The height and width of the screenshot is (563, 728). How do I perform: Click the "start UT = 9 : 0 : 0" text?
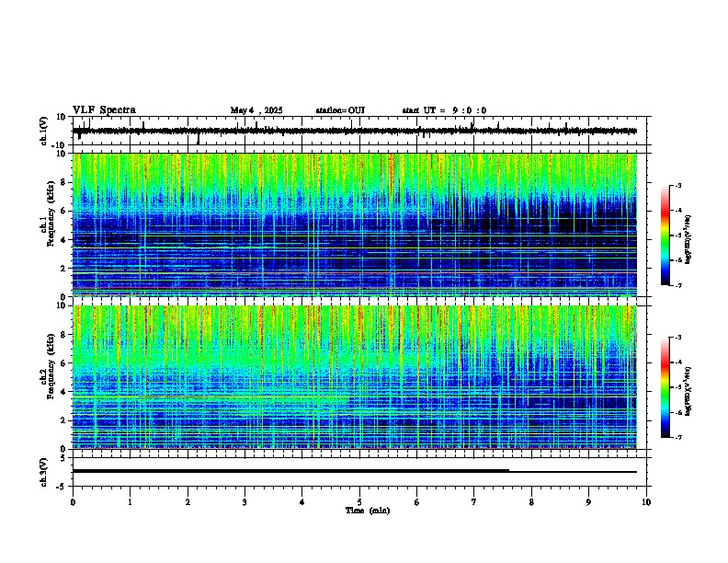point(444,110)
